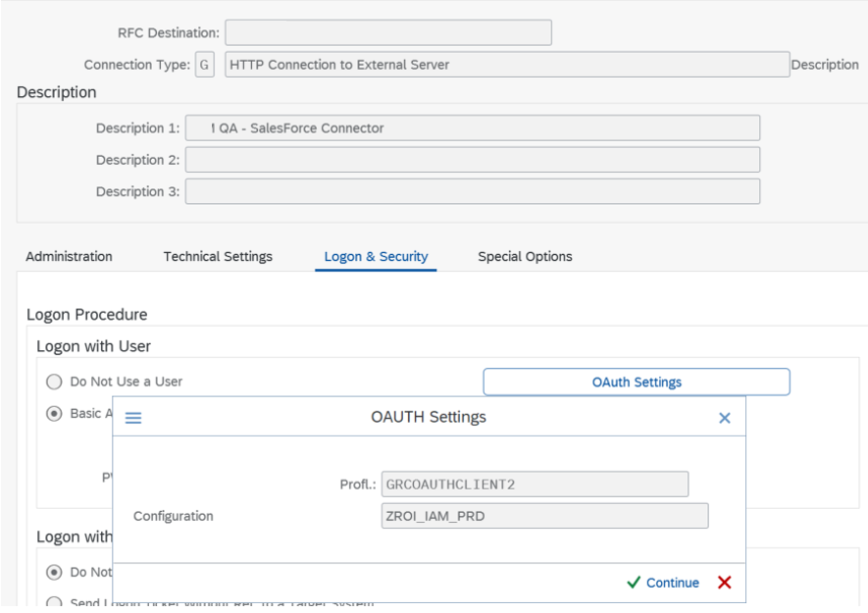Click the empty Description 3 field

[472, 190]
